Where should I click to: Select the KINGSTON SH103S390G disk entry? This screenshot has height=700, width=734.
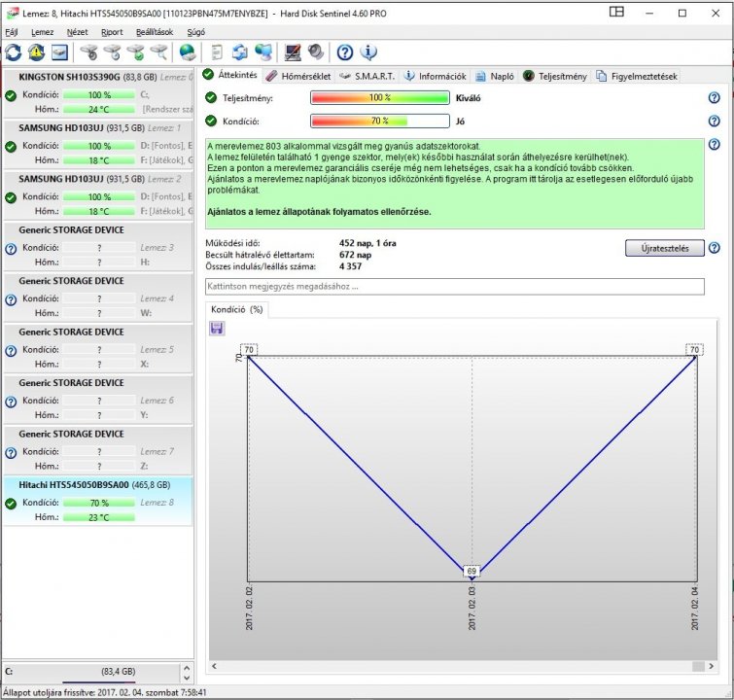point(68,76)
